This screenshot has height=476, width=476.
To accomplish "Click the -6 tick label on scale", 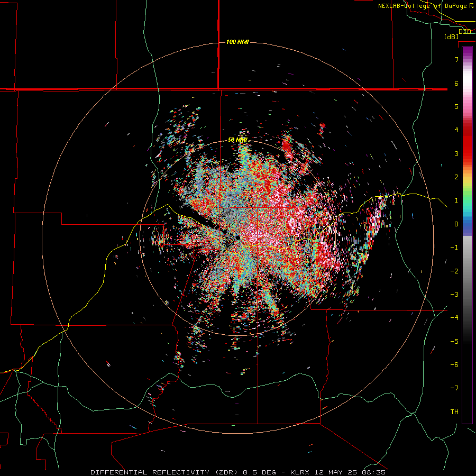I will coord(454,365).
